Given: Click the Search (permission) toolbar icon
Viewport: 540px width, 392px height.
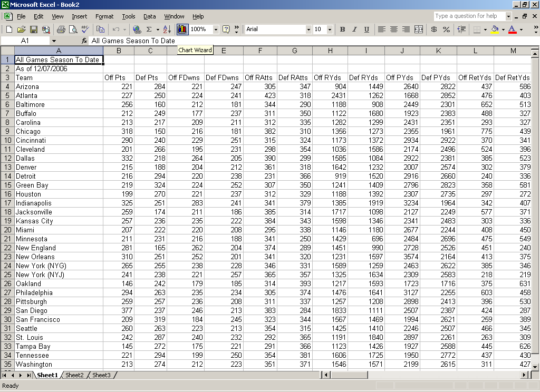Looking at the screenshot, I should pyautogui.click(x=46, y=30).
